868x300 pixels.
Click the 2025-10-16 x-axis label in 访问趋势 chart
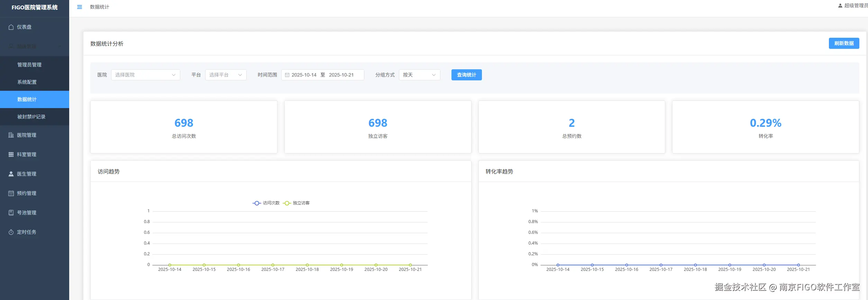point(238,270)
